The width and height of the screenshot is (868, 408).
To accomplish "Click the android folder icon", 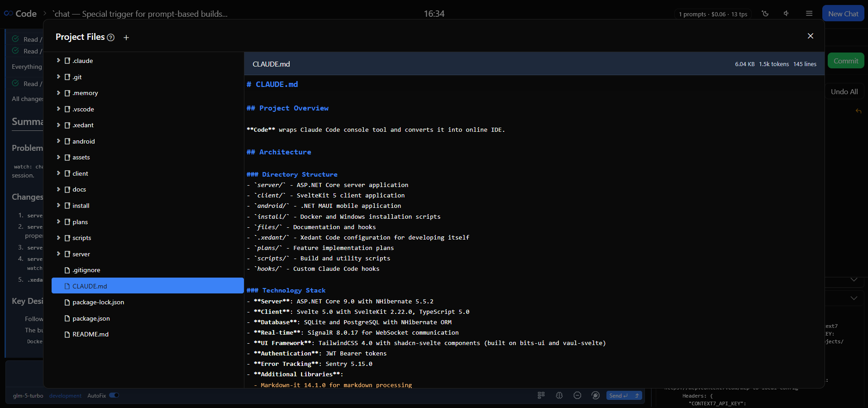I will coord(67,141).
